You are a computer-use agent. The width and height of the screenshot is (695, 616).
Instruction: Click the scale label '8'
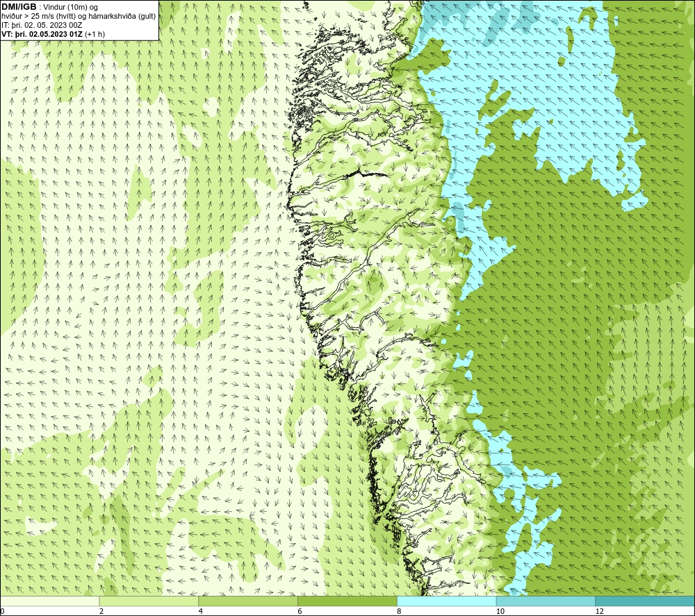400,611
